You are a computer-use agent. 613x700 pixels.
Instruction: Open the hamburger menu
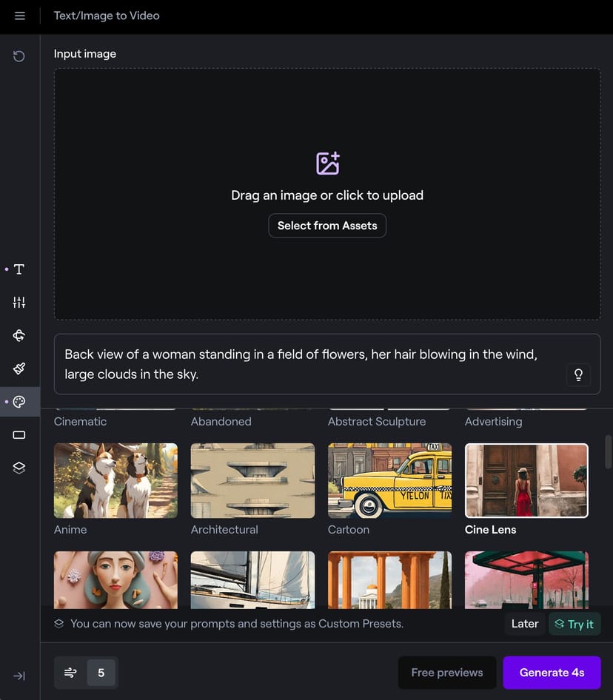coord(20,16)
